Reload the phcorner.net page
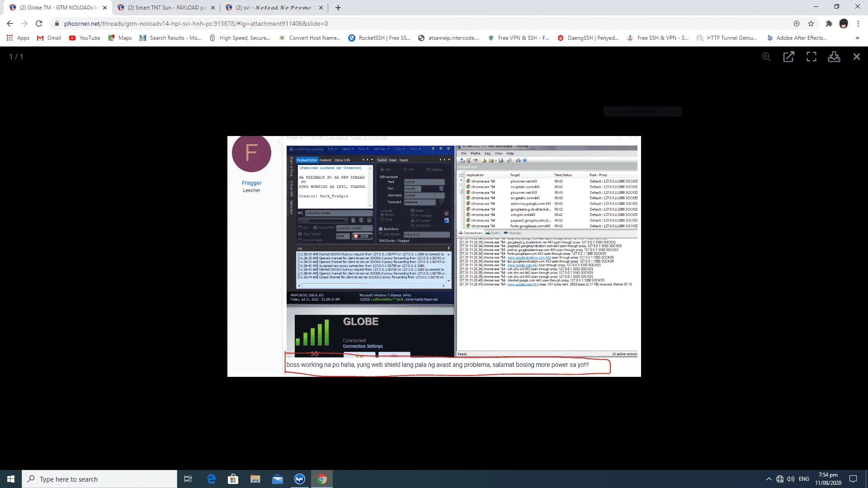This screenshot has width=868, height=488. [39, 23]
